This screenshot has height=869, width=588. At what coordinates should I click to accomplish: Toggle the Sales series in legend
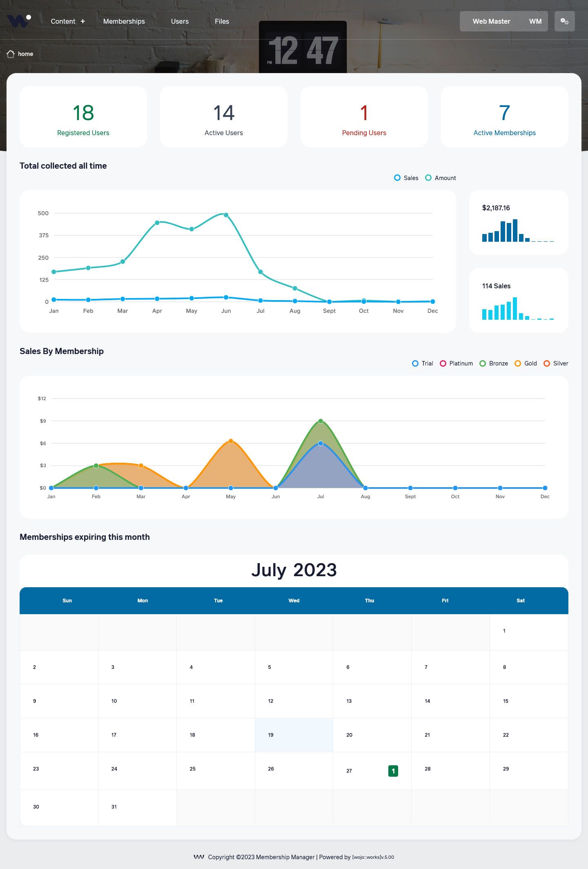point(406,178)
